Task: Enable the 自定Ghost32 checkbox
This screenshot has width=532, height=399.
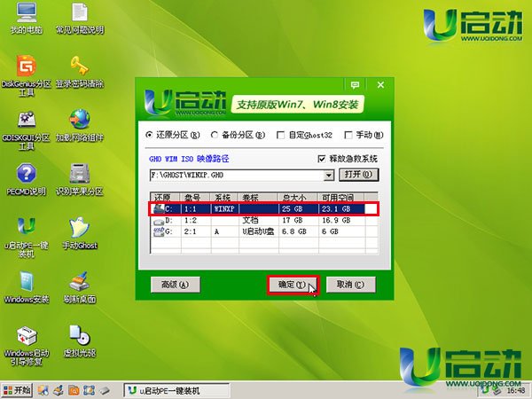Action: pyautogui.click(x=280, y=135)
